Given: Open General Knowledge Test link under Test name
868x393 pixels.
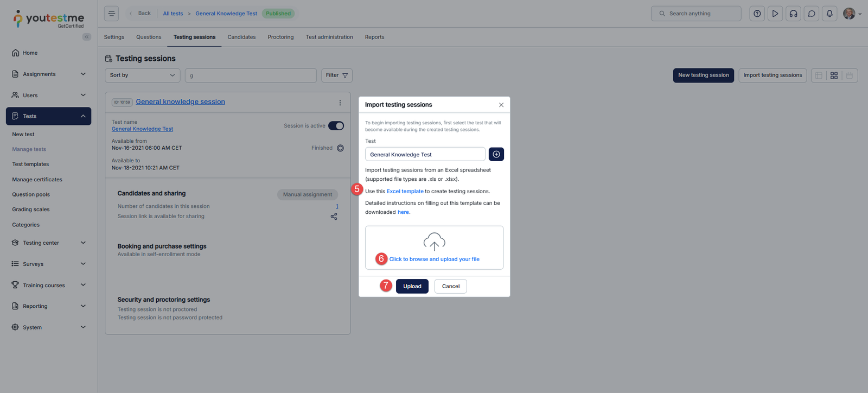Looking at the screenshot, I should tap(142, 129).
